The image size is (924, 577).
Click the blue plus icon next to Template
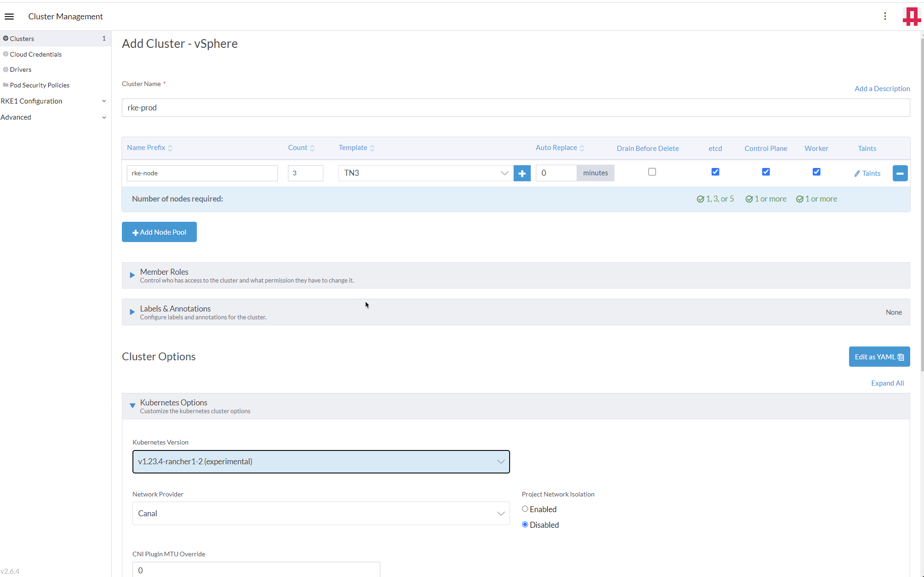pos(522,173)
